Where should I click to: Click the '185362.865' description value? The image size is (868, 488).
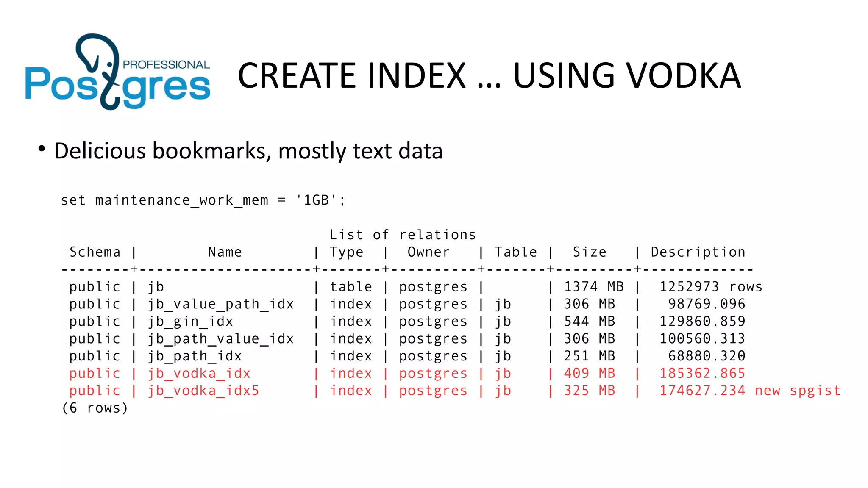point(702,374)
